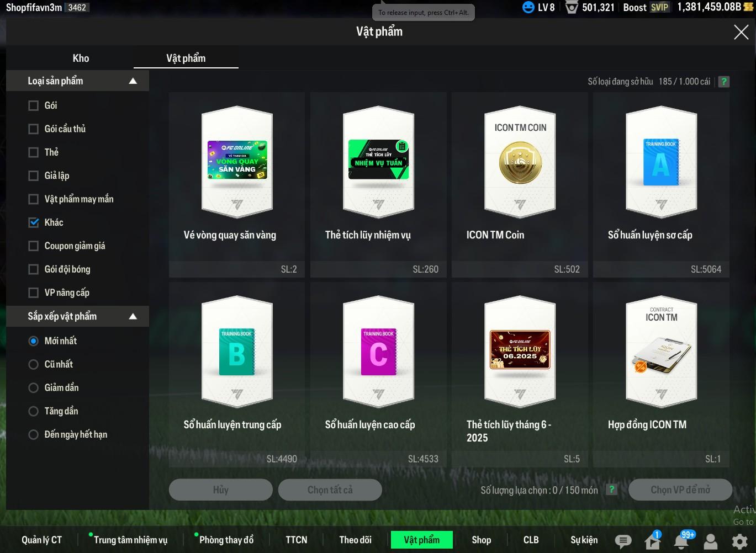Viewport: 756px width, 553px height.
Task: Collapse the Loại sản phẩm section
Action: (133, 81)
